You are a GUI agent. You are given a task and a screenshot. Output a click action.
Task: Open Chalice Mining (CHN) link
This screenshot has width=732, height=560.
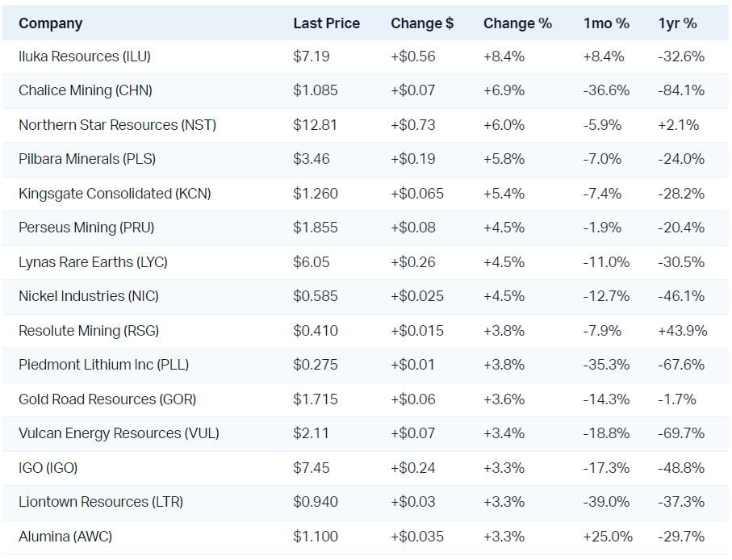(86, 90)
